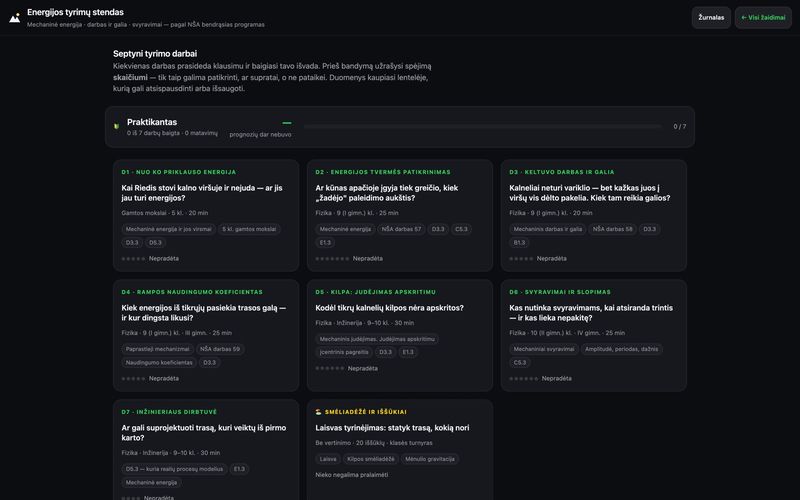This screenshot has height=500, width=800.
Task: Click the star rating in D2 card
Action: (x=332, y=259)
